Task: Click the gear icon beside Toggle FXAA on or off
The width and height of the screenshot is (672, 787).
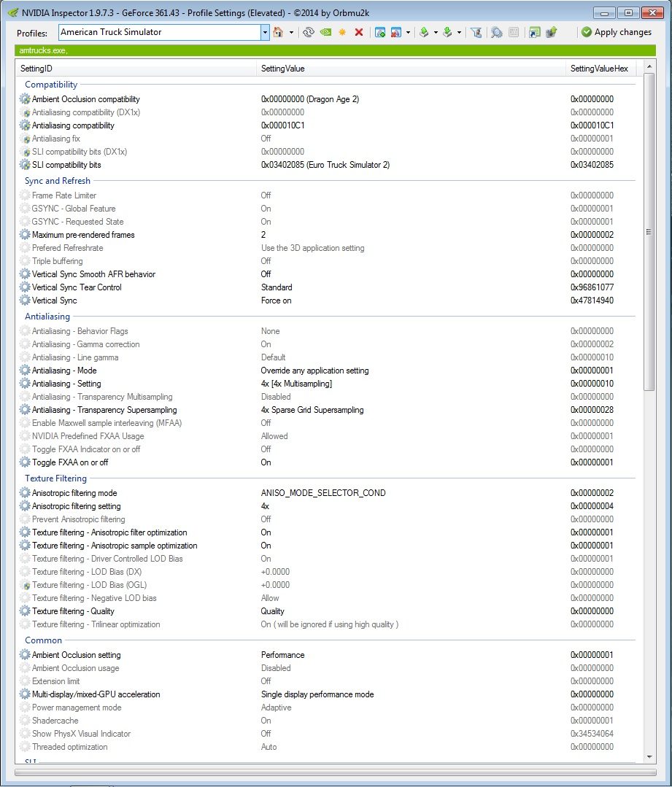Action: (x=25, y=462)
